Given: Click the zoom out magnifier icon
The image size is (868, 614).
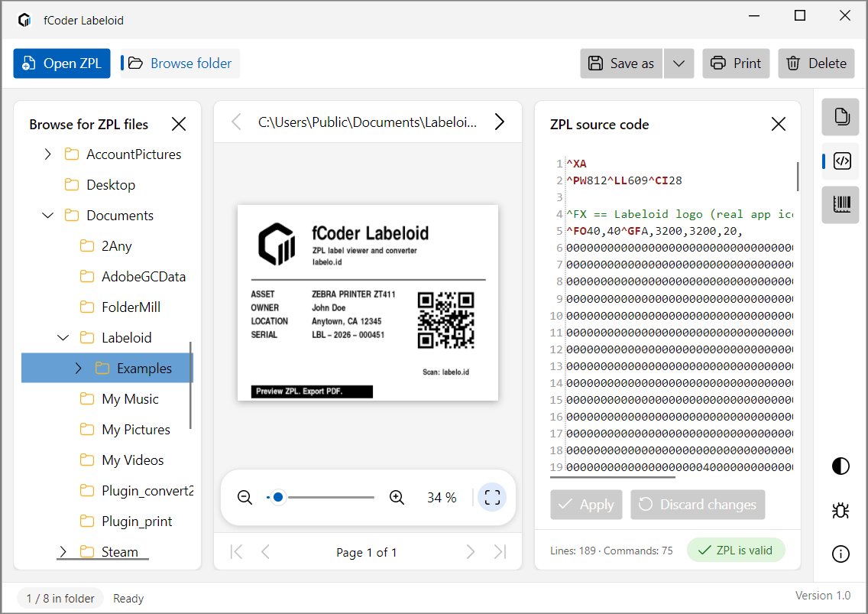Looking at the screenshot, I should coord(245,497).
